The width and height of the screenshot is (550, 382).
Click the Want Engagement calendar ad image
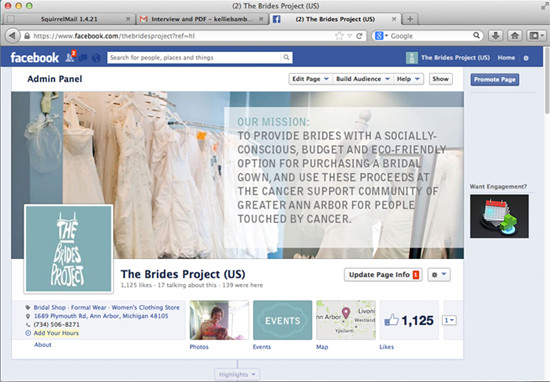click(499, 216)
